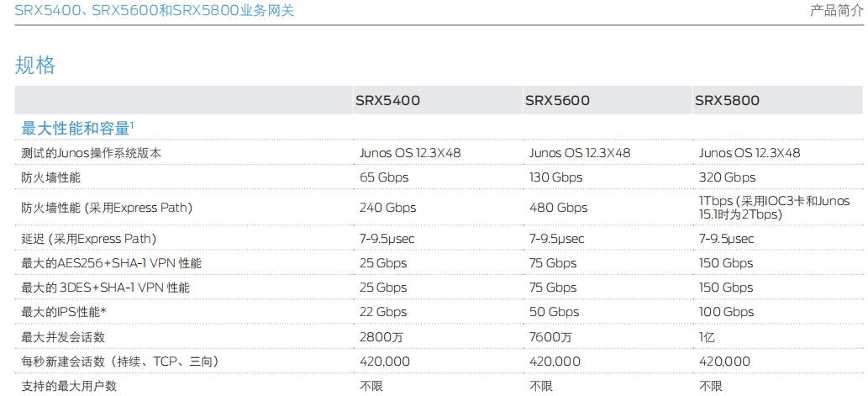Click the 22 Gbps IPS value
Viewport: 868px width, 396px height.
[383, 312]
